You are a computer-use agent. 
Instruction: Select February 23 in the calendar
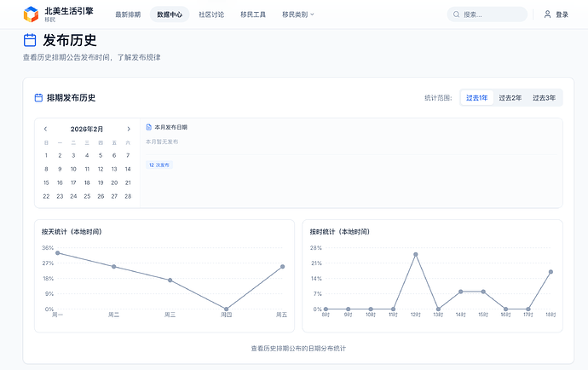(x=60, y=196)
